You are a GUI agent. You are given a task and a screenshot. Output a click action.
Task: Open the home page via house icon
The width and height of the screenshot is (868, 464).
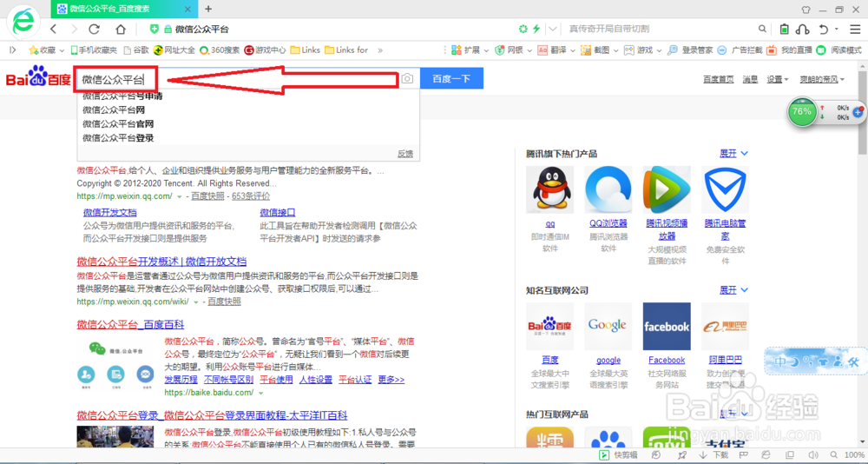pyautogui.click(x=120, y=30)
